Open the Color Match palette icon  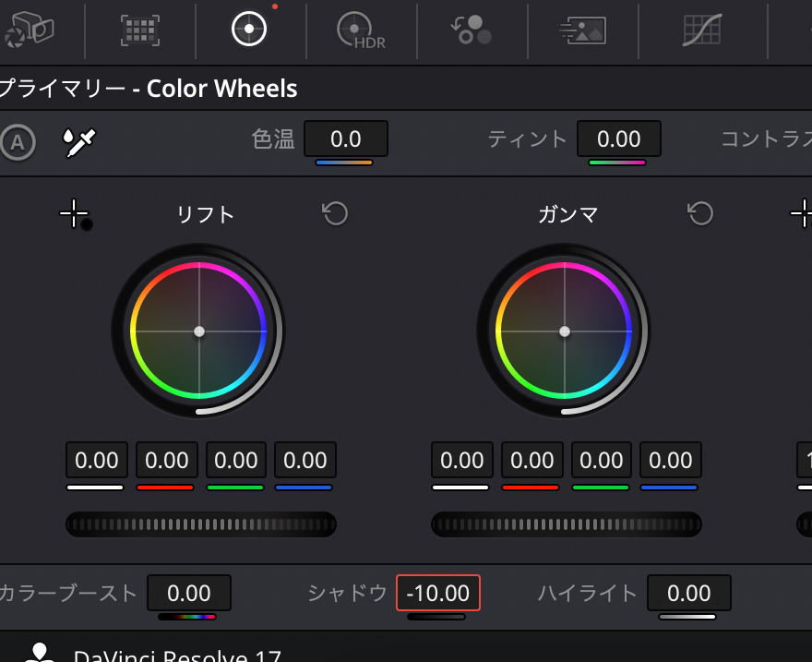(x=139, y=30)
